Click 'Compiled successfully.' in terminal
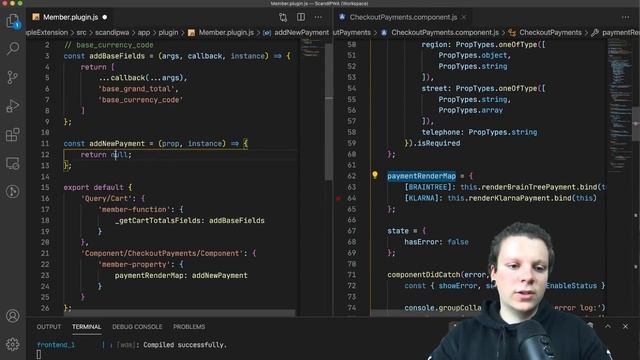 [184, 345]
